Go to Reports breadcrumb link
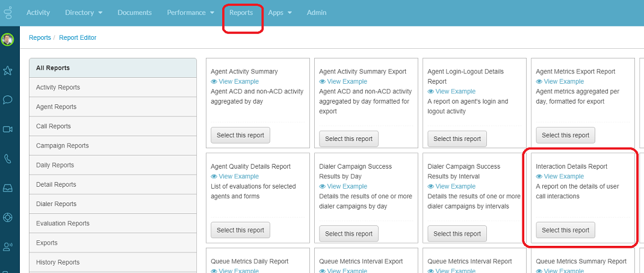 click(40, 38)
